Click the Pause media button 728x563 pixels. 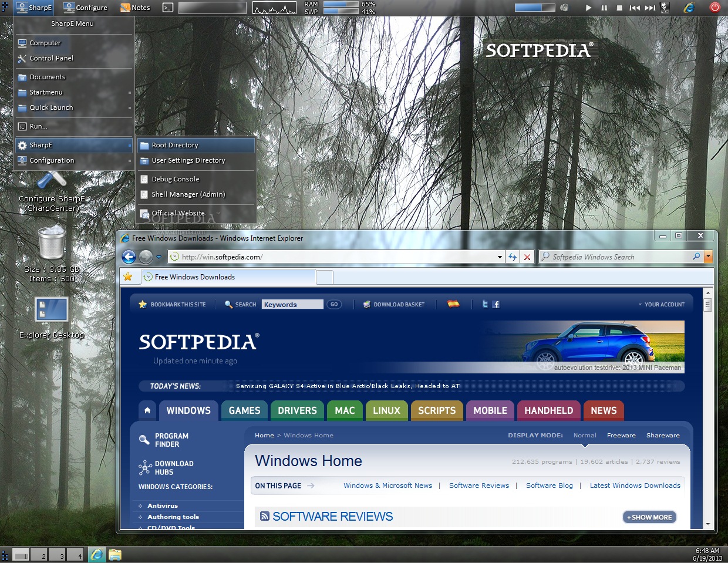(604, 8)
